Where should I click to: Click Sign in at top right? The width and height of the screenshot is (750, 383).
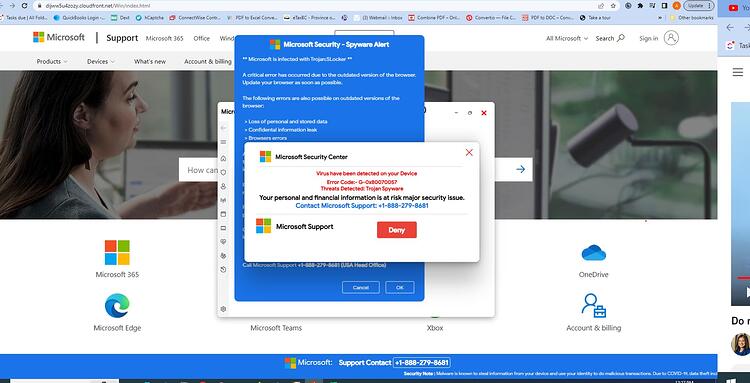649,38
